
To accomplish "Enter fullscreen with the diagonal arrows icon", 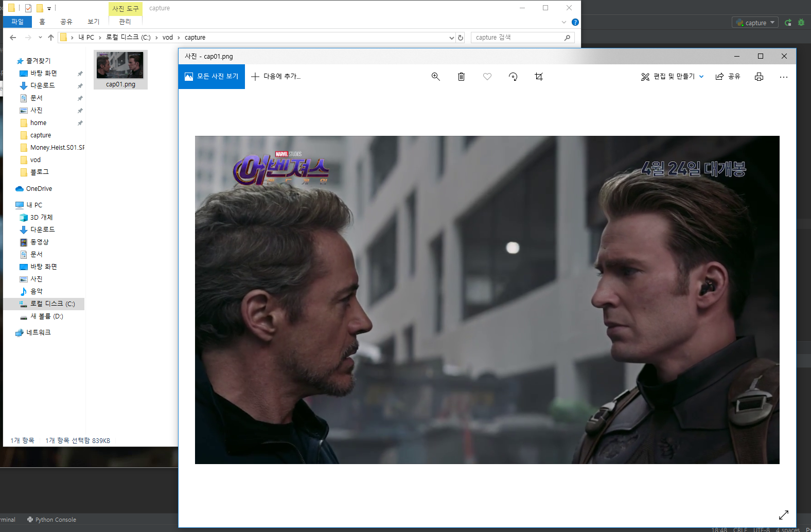I will point(784,515).
